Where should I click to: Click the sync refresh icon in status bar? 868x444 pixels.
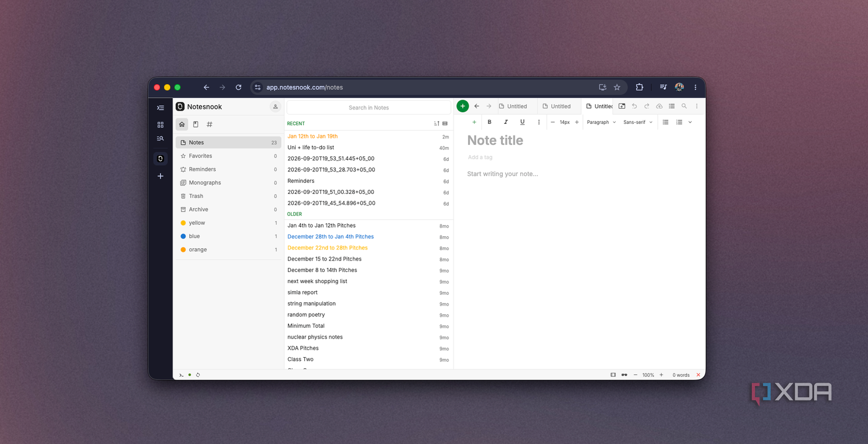[x=198, y=375]
